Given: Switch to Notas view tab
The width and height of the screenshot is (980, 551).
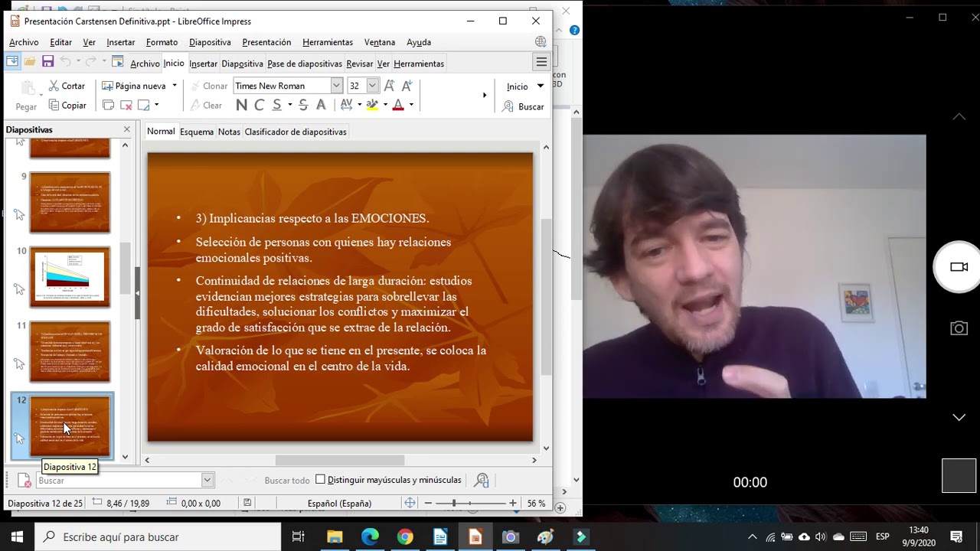Looking at the screenshot, I should pyautogui.click(x=229, y=132).
